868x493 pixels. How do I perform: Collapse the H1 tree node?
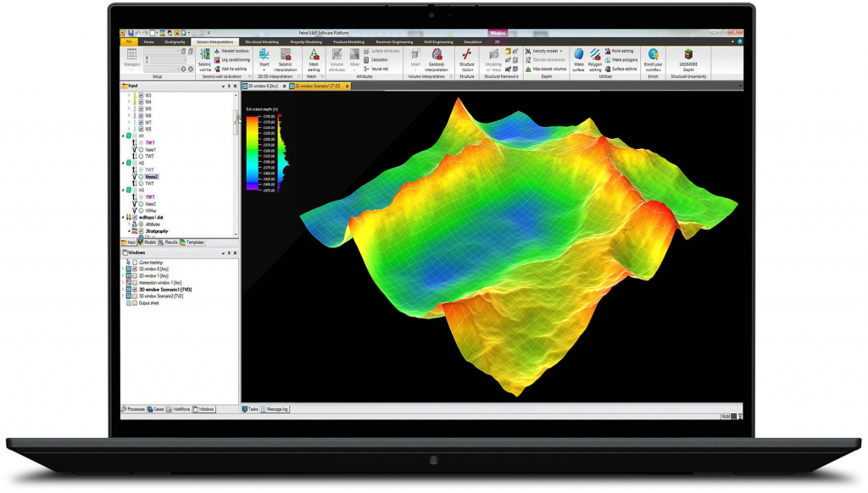pos(123,136)
